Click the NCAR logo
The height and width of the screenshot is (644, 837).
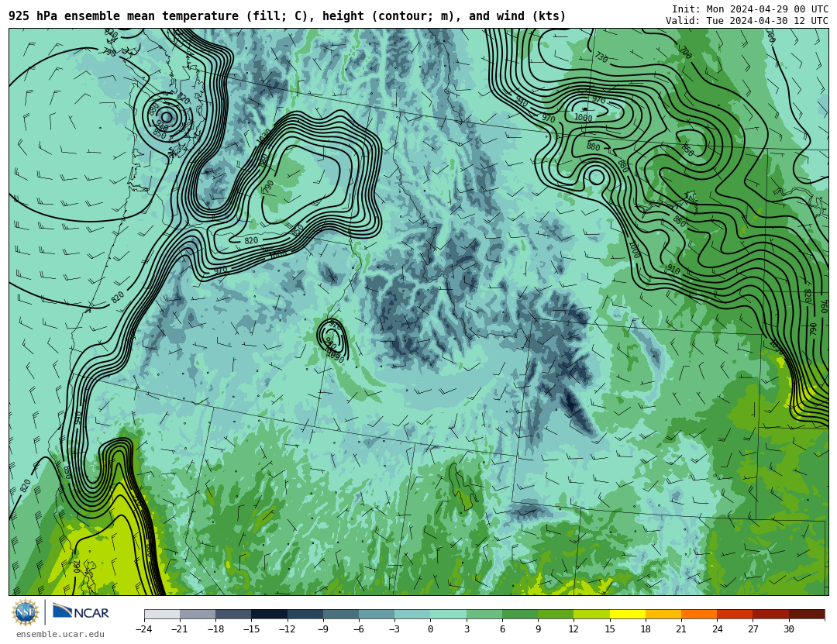[x=81, y=612]
